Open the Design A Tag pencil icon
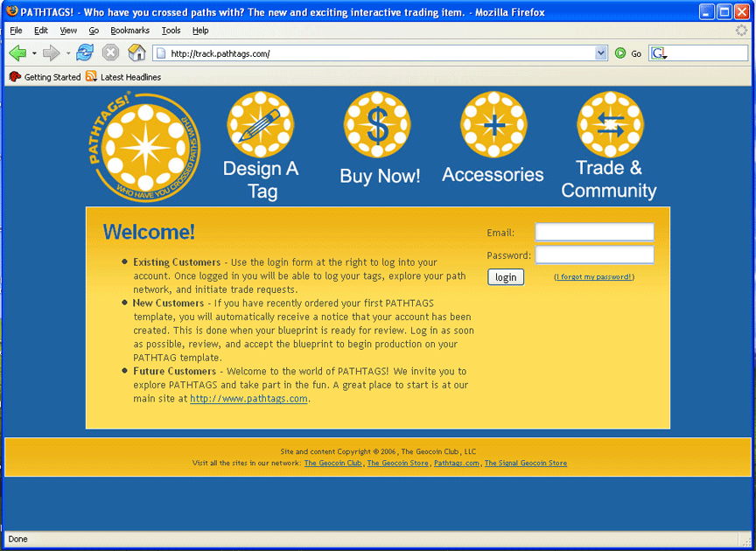This screenshot has width=756, height=551. (261, 124)
